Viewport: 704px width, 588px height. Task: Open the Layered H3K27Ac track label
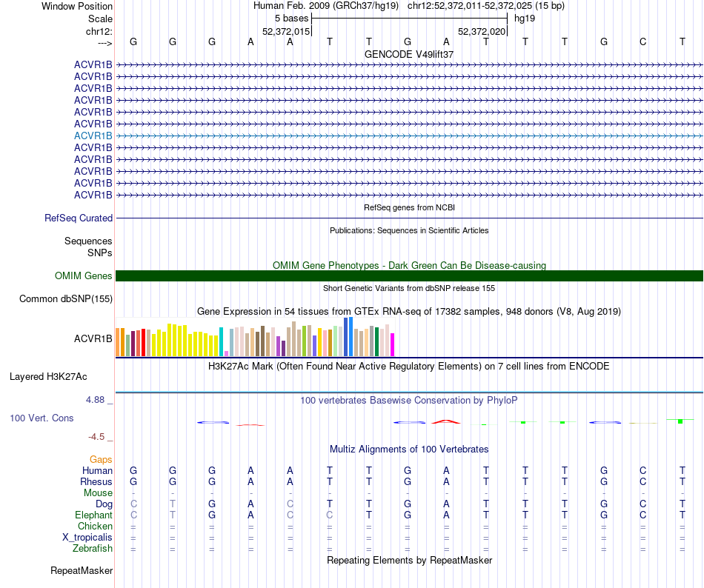(48, 377)
